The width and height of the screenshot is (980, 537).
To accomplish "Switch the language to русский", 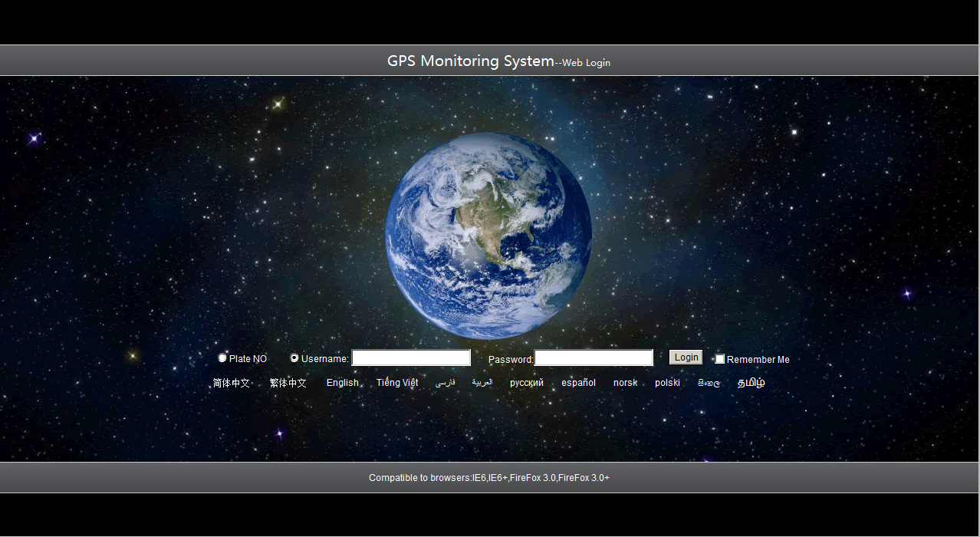I will point(526,382).
